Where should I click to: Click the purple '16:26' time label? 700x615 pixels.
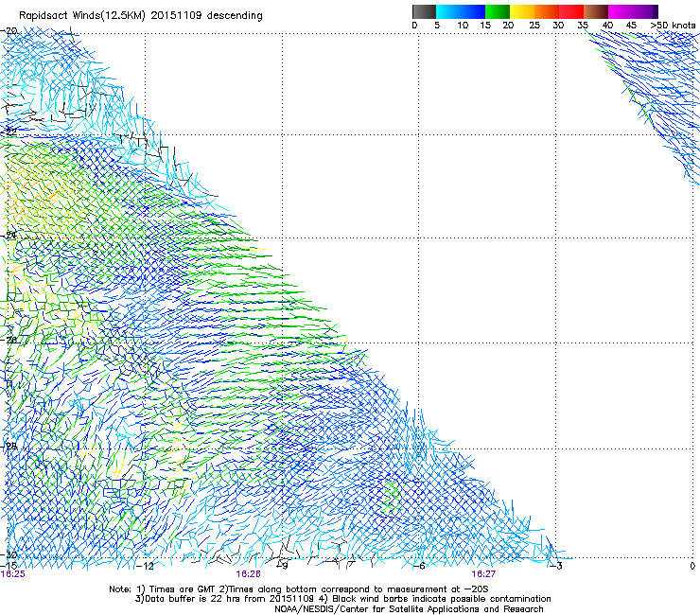(248, 574)
